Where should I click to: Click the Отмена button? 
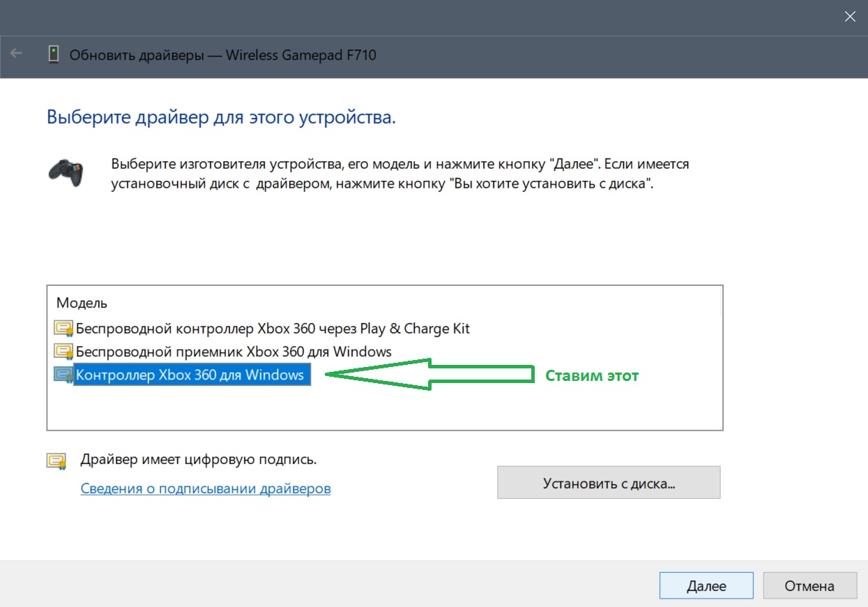809,586
